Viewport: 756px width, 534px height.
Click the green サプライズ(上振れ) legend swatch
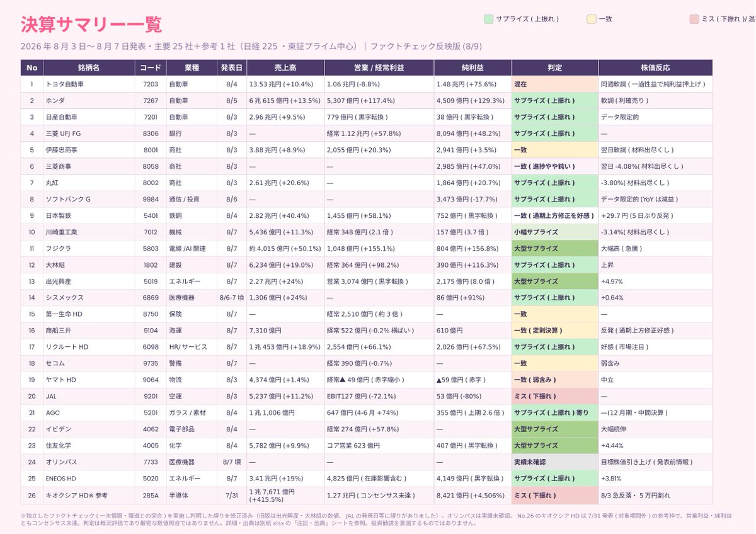point(488,19)
